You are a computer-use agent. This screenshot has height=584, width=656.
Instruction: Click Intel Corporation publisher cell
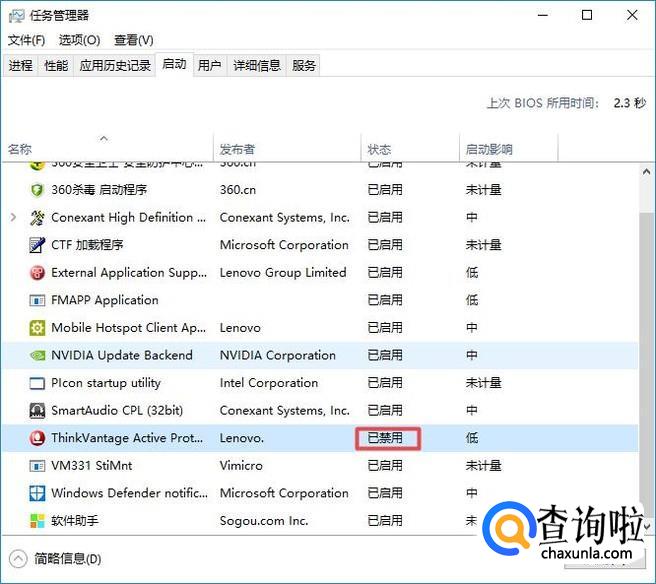[x=269, y=383]
